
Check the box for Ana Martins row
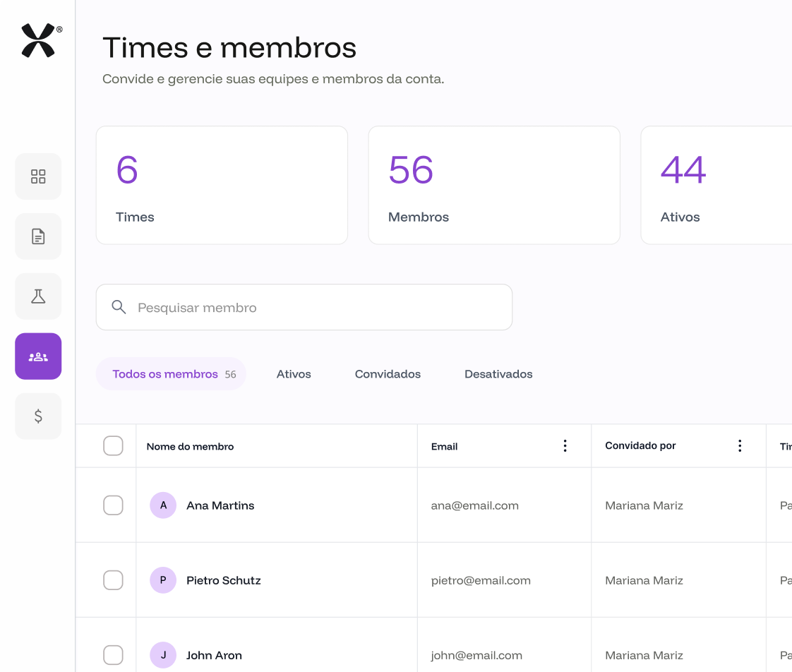(x=113, y=505)
